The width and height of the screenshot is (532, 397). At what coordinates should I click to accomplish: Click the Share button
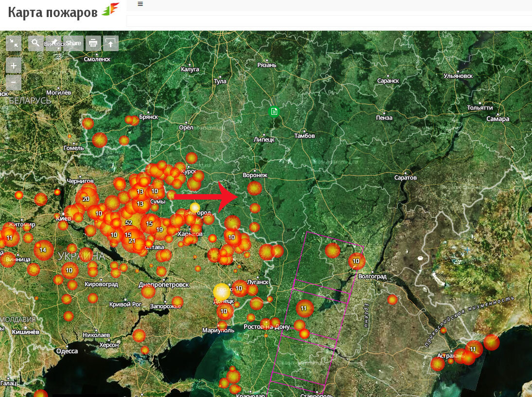tap(73, 43)
